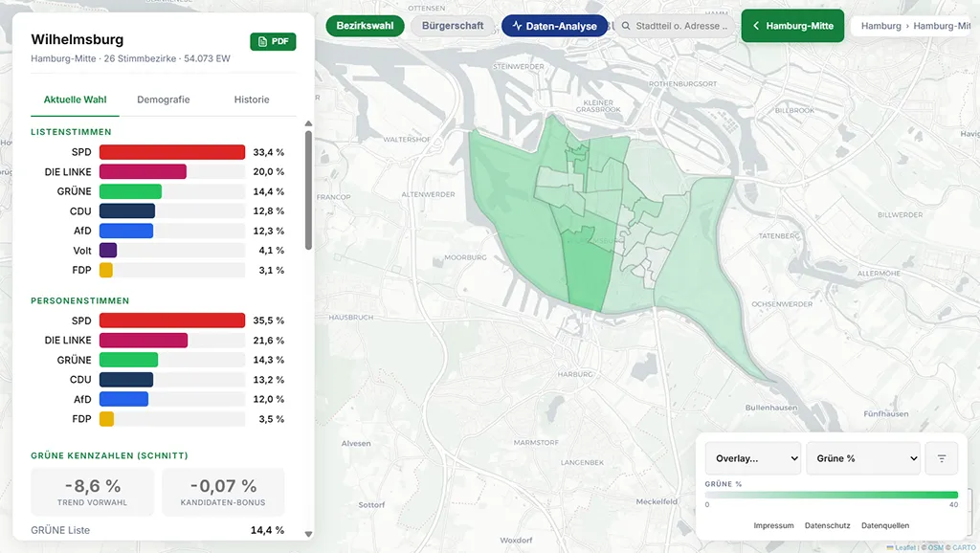Open the filter settings icon in legend panel
The image size is (980, 553).
942,458
